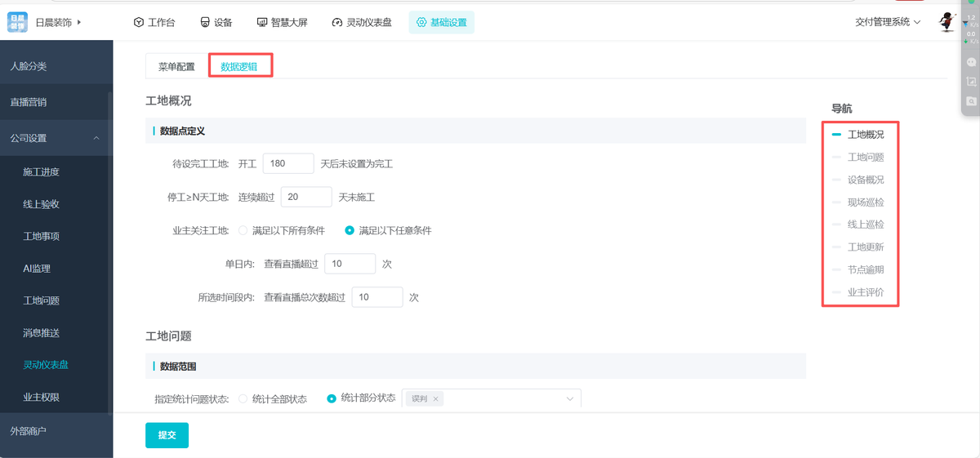Open 工地问题 submenu item in sidebar
This screenshot has height=458, width=980.
tap(56, 300)
